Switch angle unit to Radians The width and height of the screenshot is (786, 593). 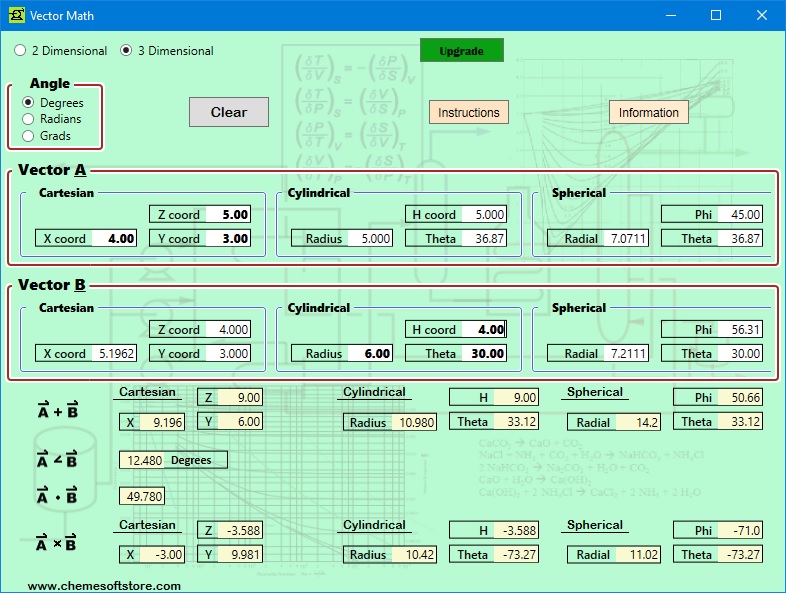tap(29, 119)
